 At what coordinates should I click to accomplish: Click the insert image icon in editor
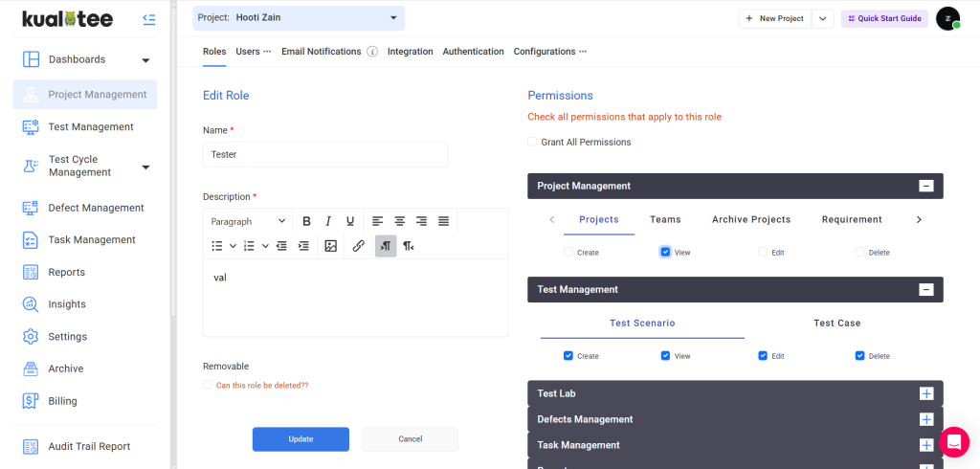330,246
